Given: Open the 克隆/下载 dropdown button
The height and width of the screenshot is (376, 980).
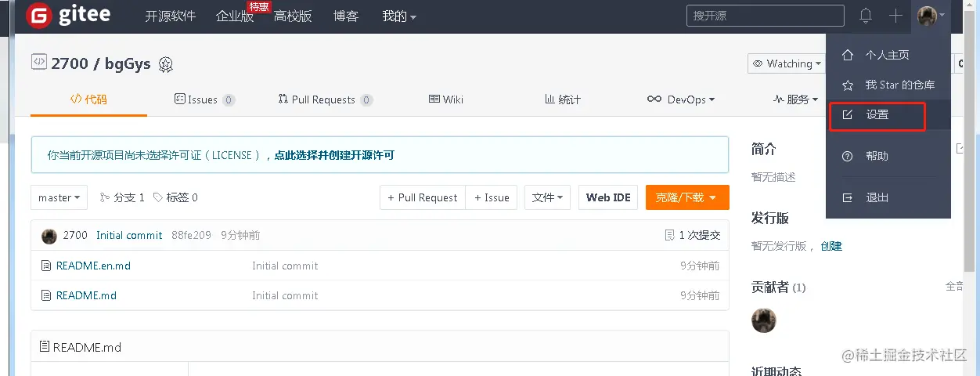Looking at the screenshot, I should (x=687, y=197).
